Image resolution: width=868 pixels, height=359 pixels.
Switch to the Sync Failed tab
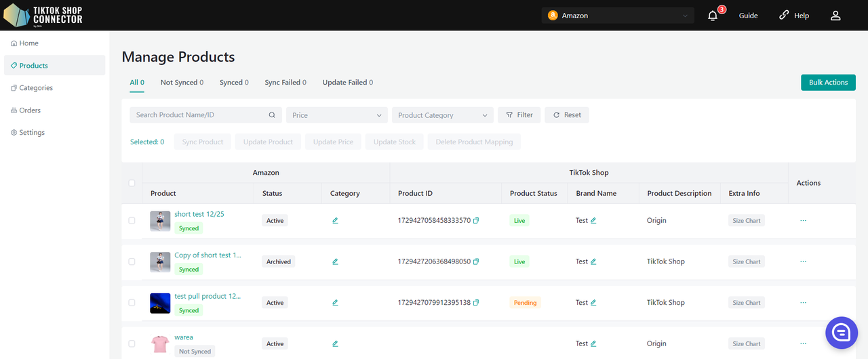point(285,83)
